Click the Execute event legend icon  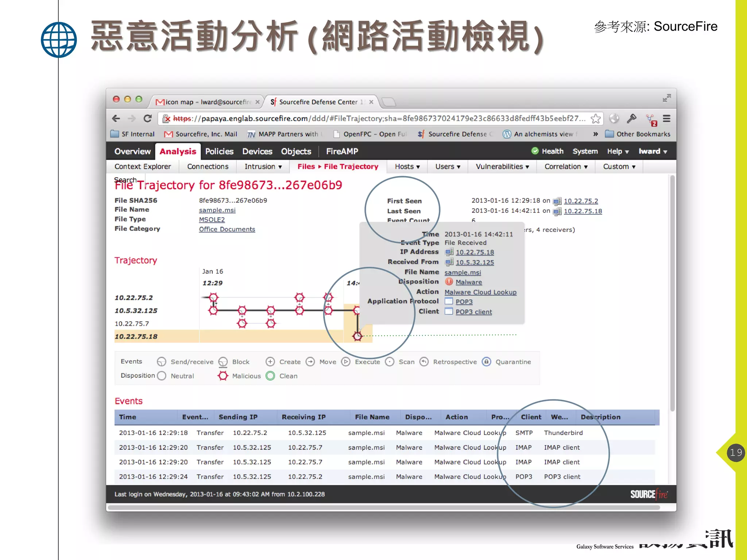coord(345,362)
